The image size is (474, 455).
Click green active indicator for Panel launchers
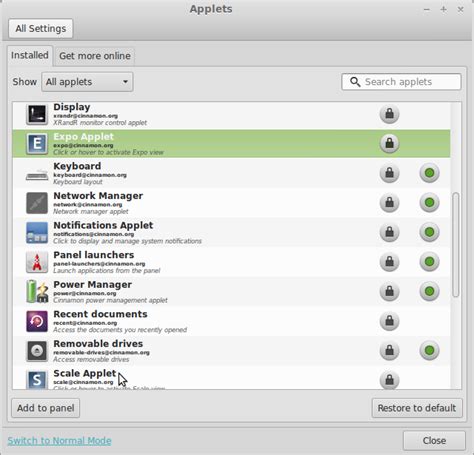[429, 262]
